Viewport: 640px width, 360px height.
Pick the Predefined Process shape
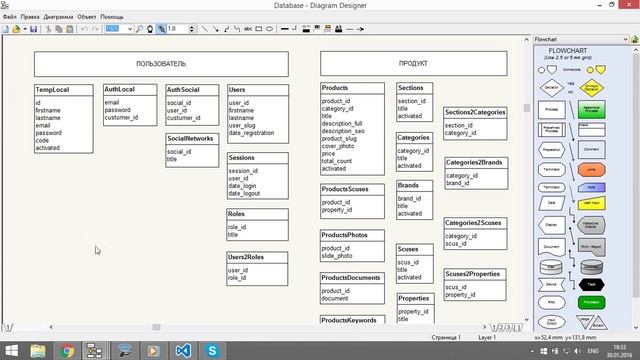pyautogui.click(x=551, y=130)
